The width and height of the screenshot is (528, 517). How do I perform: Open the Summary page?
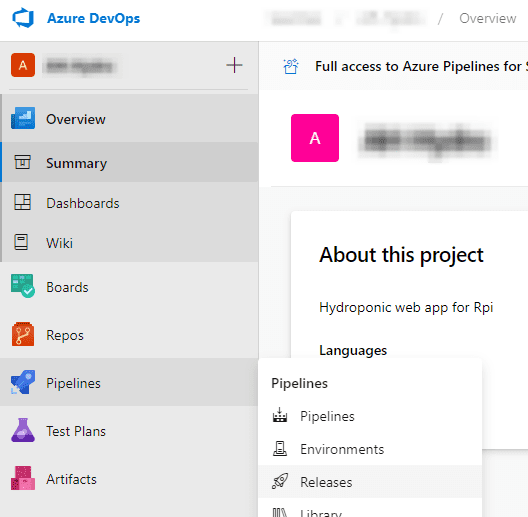click(129, 162)
